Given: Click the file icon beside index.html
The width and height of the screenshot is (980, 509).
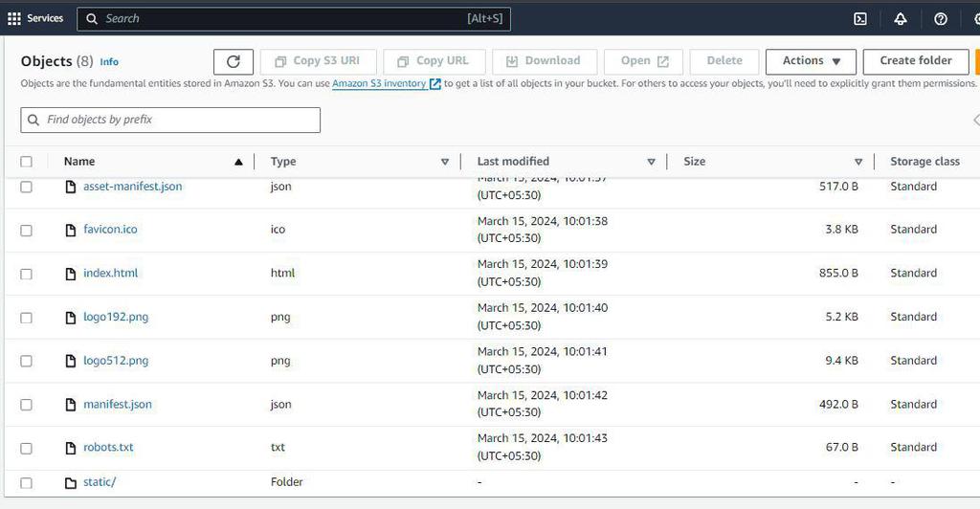Looking at the screenshot, I should (71, 274).
